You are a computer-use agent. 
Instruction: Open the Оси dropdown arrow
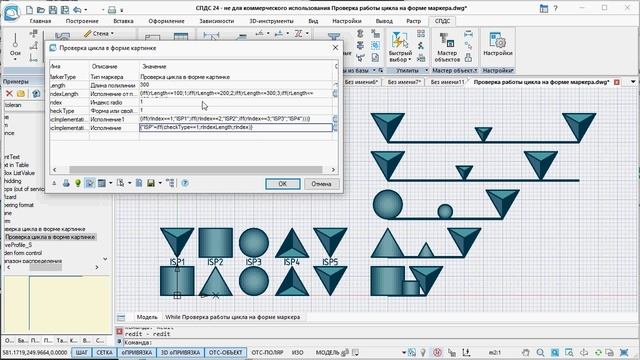15,60
